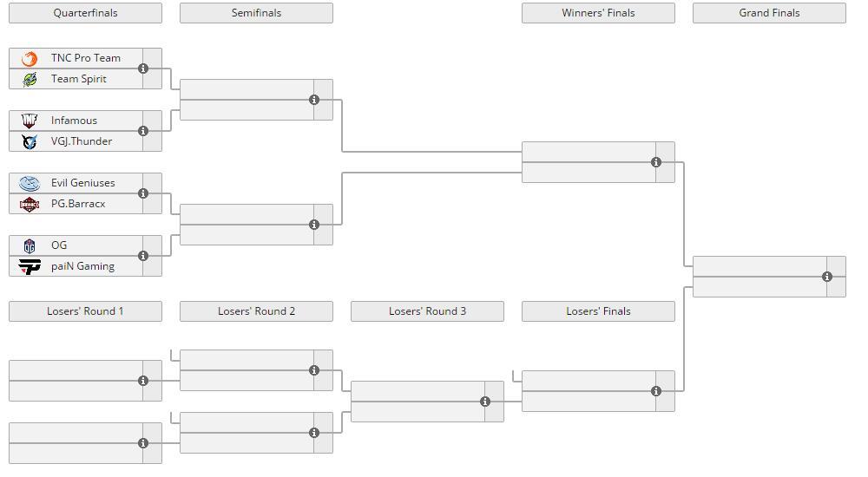Click the paiN Gaming logo
The width and height of the screenshot is (868, 477).
coord(30,266)
